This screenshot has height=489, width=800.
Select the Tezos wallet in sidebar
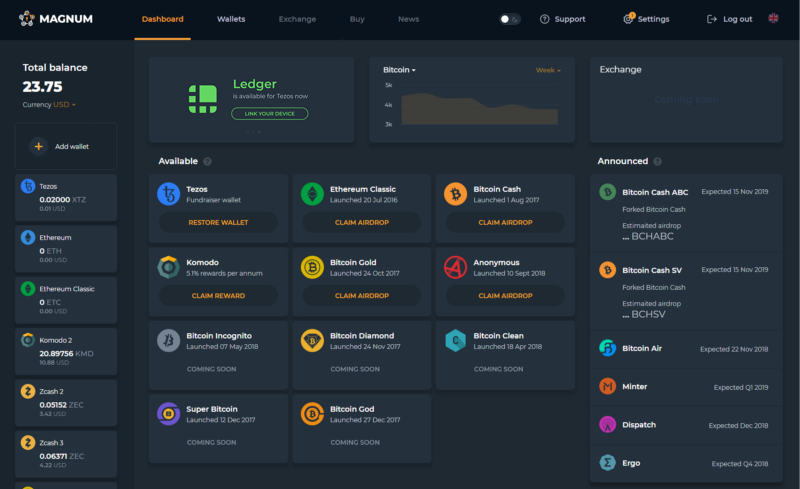[66, 198]
